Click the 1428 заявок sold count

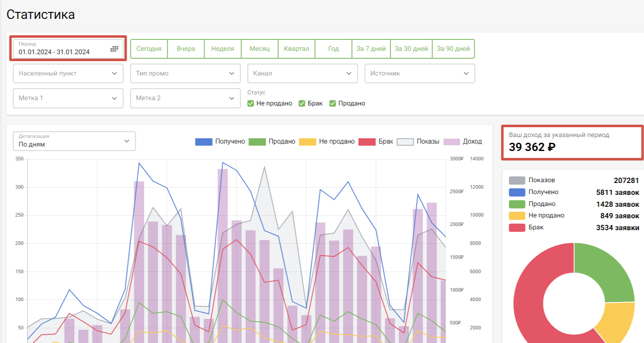[x=617, y=204]
